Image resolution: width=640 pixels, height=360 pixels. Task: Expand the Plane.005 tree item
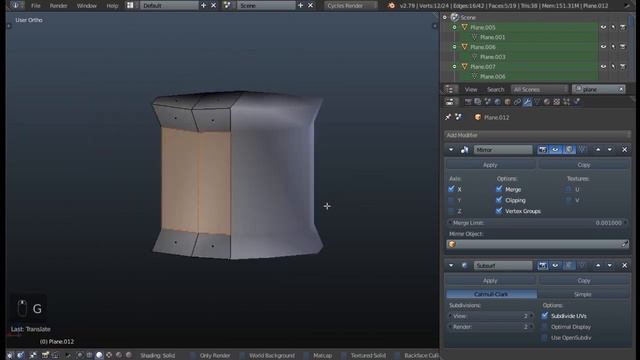pos(454,27)
